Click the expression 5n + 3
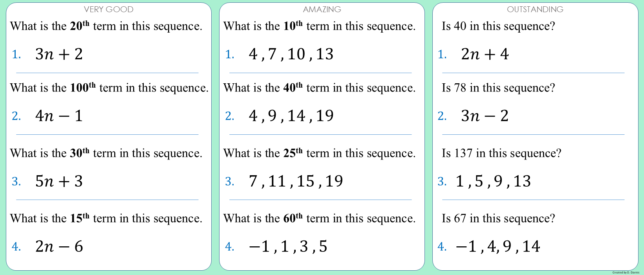This screenshot has height=275, width=644. pyautogui.click(x=59, y=181)
